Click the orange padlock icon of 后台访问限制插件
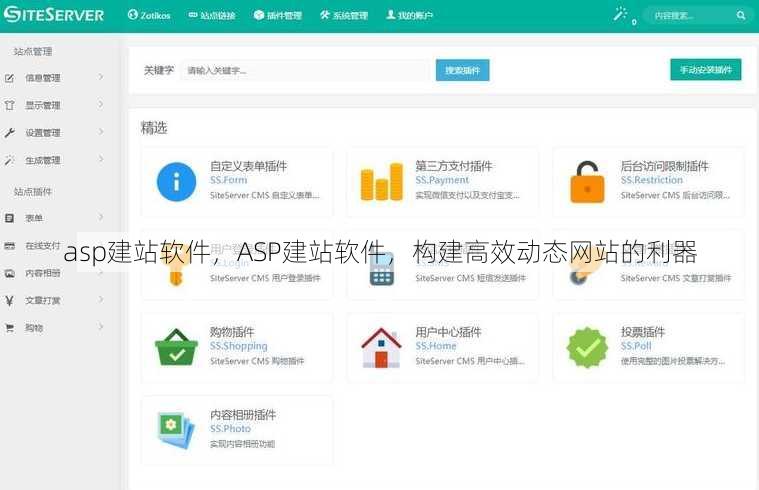759x490 pixels. pos(587,182)
